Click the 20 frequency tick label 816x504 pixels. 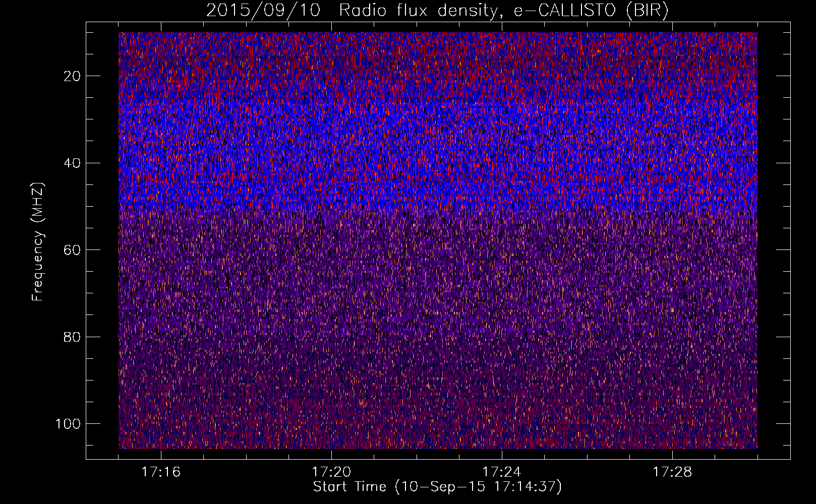(73, 76)
